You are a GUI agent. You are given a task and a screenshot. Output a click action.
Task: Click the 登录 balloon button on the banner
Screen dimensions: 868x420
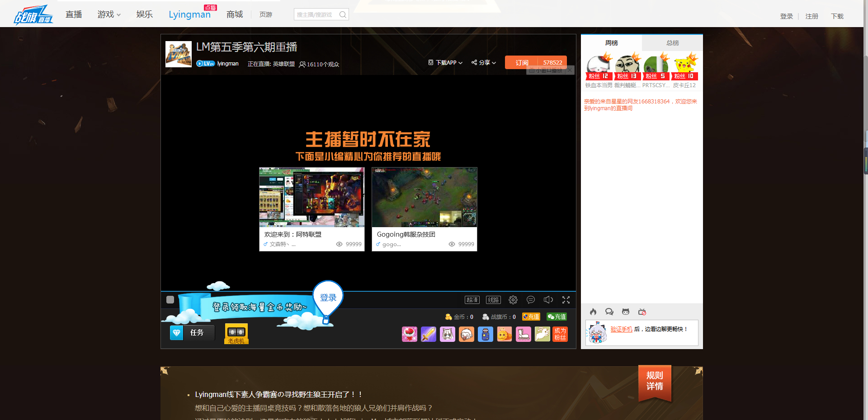point(328,298)
